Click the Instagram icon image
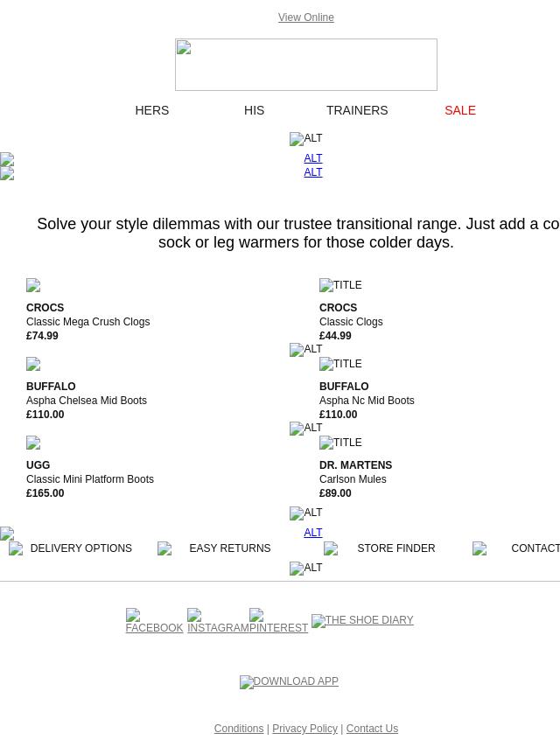The image size is (560, 747). pyautogui.click(x=194, y=615)
